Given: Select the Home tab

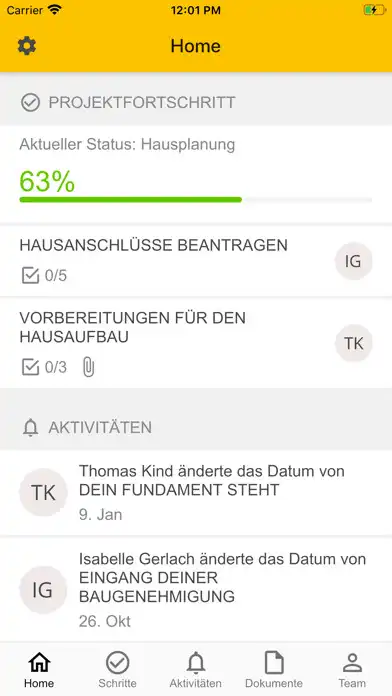Looking at the screenshot, I should pyautogui.click(x=39, y=669).
